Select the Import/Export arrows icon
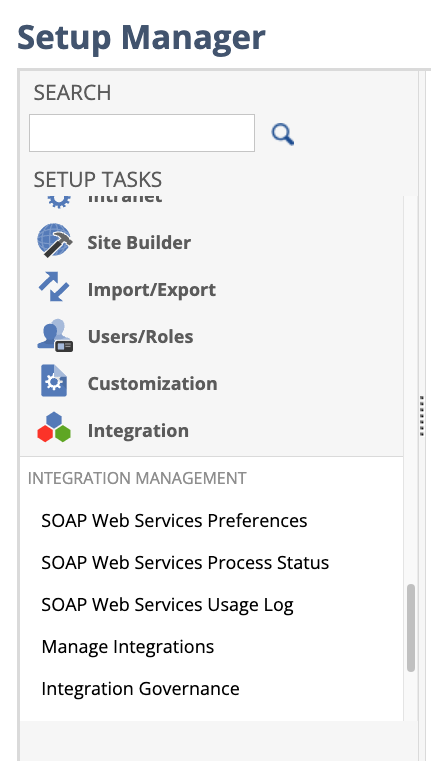The height and width of the screenshot is (761, 431). click(x=54, y=287)
